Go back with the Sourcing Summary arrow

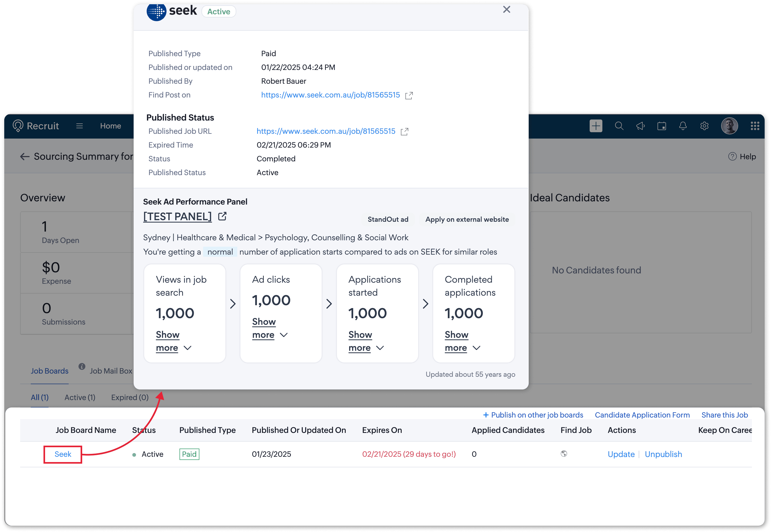coord(25,156)
